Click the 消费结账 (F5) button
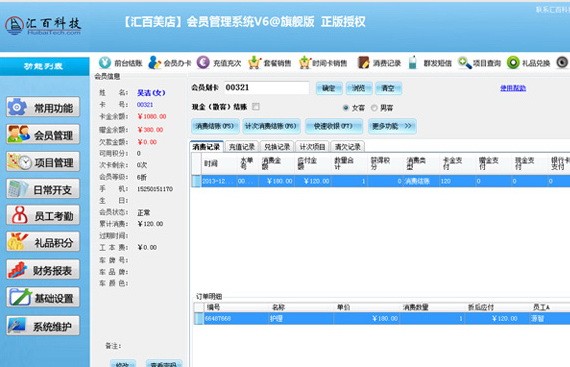 [x=215, y=126]
